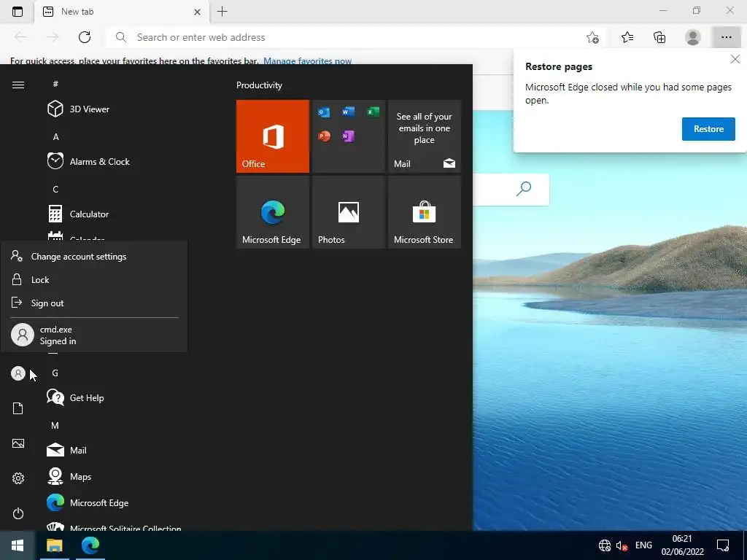Open the Mail live tile
The width and height of the screenshot is (747, 560).
click(x=425, y=136)
